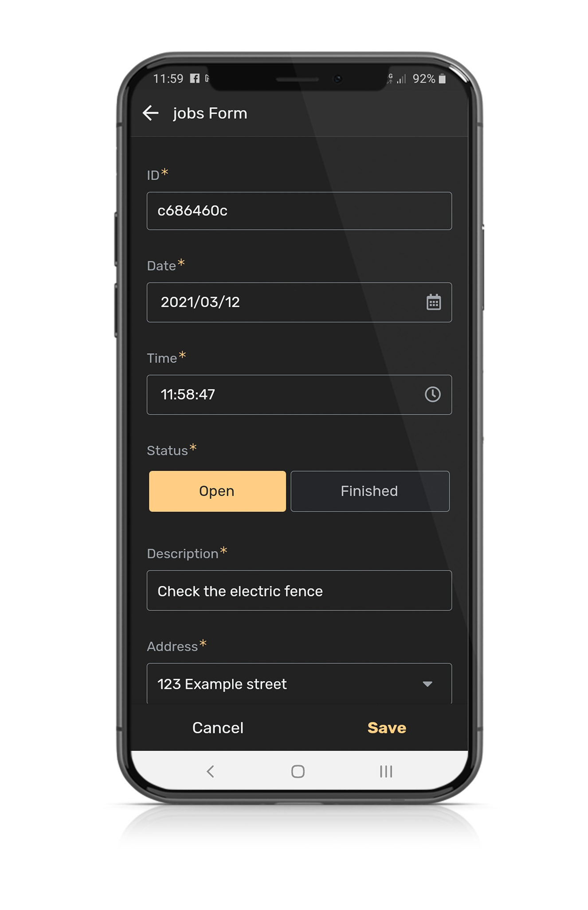Image resolution: width=588 pixels, height=910 pixels.
Task: Tap the Facebook notification icon in status bar
Action: pos(195,78)
